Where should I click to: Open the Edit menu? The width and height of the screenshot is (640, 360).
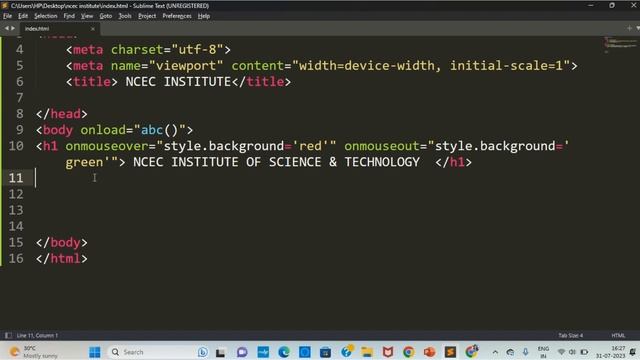tap(23, 16)
